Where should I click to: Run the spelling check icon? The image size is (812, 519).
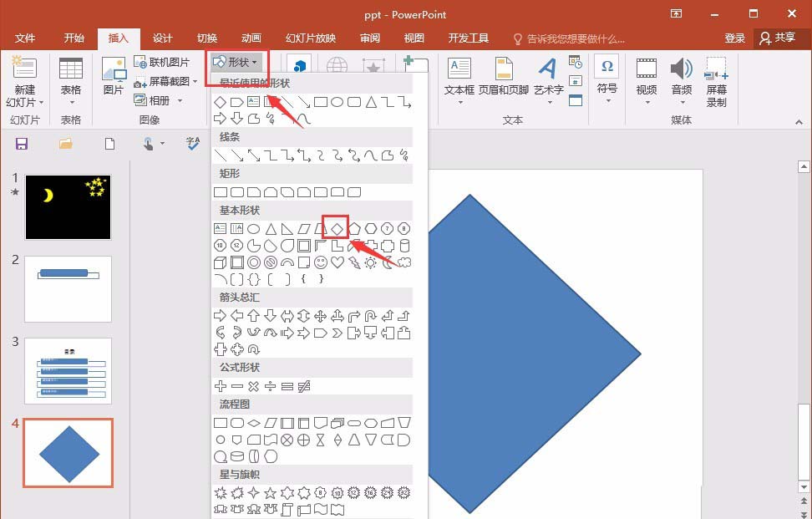pyautogui.click(x=193, y=144)
